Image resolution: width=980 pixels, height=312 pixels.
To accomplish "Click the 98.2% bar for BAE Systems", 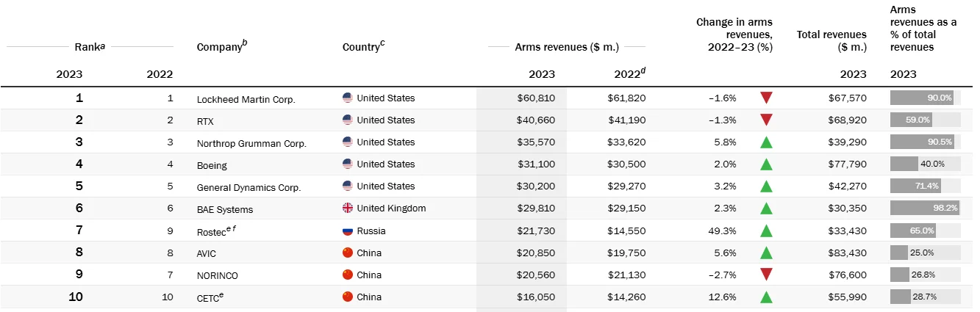I will 924,208.
